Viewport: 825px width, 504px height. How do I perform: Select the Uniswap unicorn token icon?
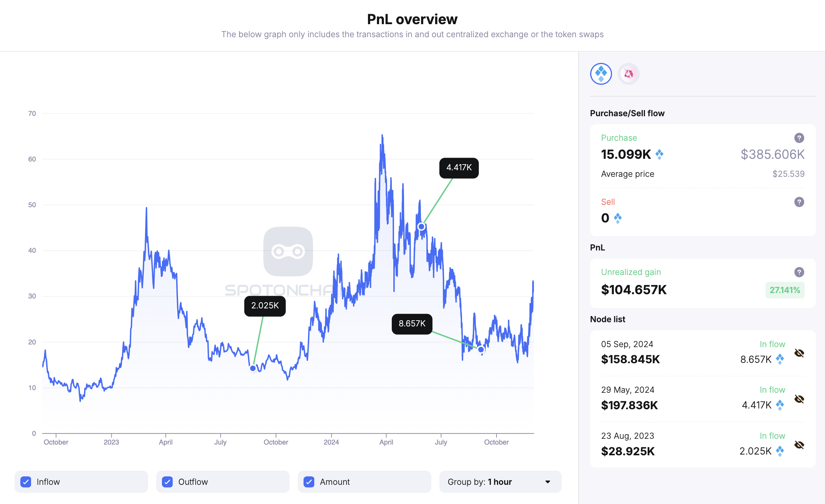(x=629, y=74)
